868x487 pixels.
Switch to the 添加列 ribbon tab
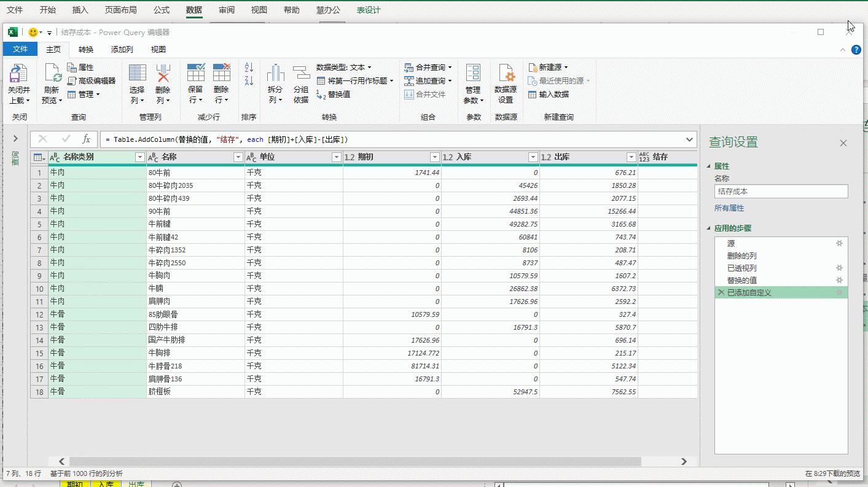(122, 50)
